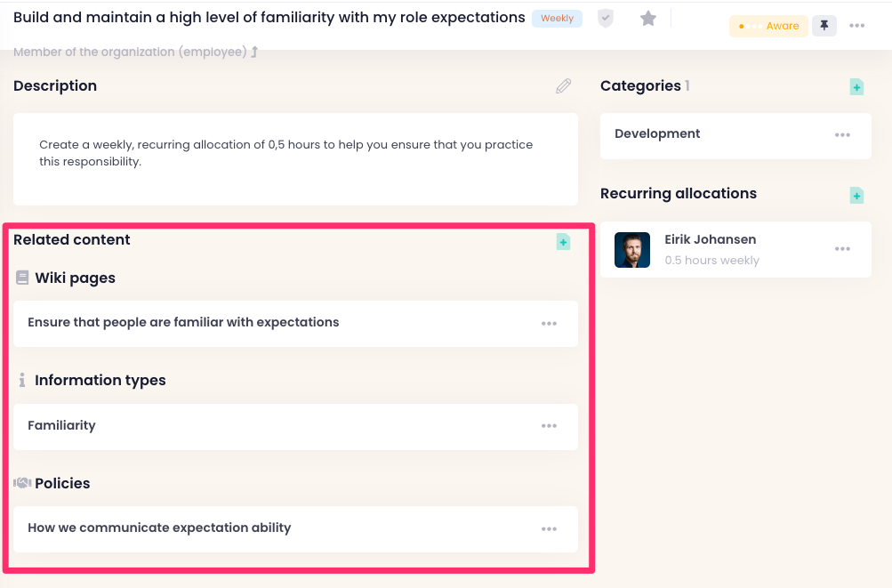Add a new category with the plus icon
The width and height of the screenshot is (892, 588).
point(856,87)
